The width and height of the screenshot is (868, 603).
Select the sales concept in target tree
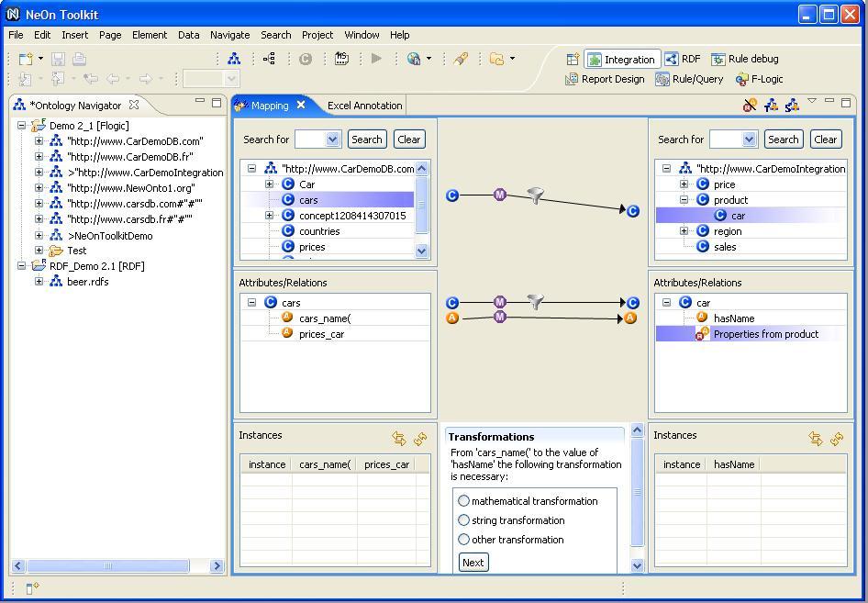coord(725,246)
